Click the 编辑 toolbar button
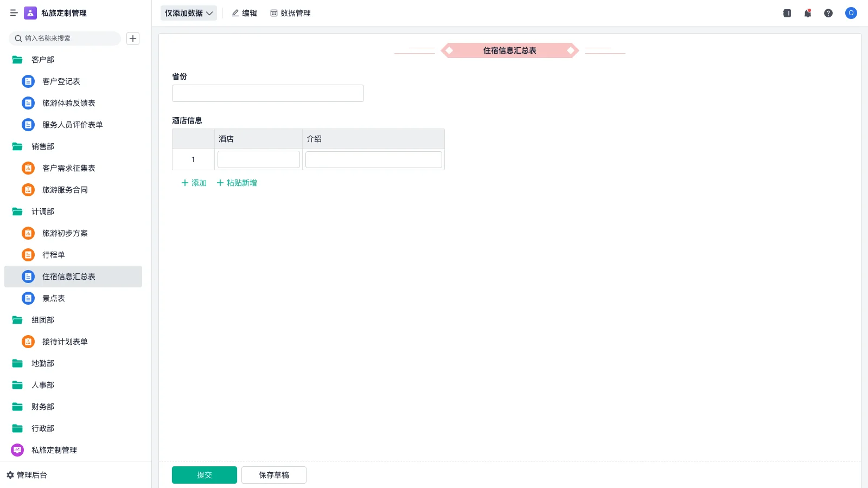 click(244, 13)
